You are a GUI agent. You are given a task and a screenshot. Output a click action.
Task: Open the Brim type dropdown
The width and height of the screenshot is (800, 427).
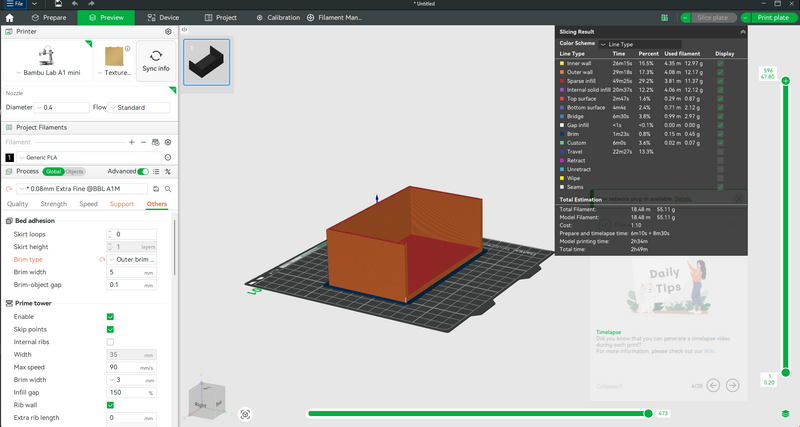click(132, 260)
